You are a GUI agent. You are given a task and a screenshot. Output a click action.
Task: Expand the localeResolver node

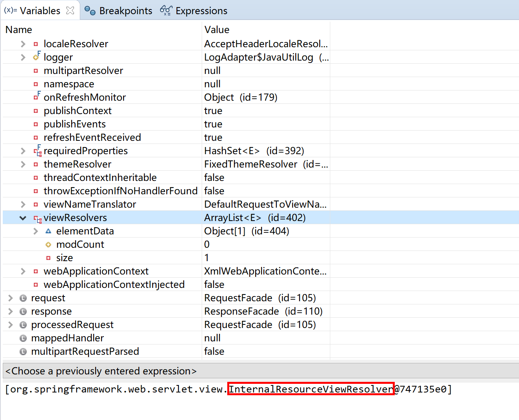(23, 44)
